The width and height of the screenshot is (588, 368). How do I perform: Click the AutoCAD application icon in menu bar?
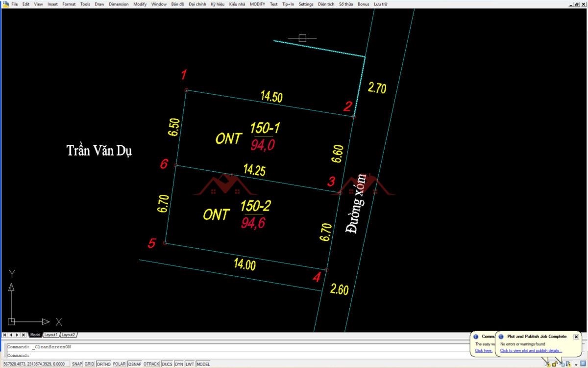[5, 4]
